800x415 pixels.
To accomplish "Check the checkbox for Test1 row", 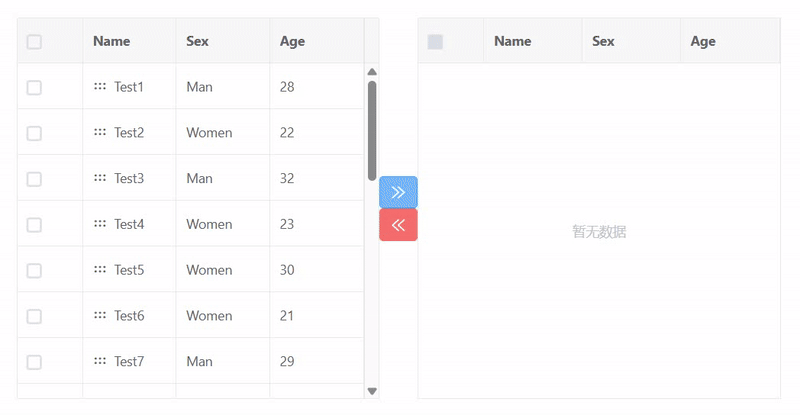I will (x=34, y=88).
